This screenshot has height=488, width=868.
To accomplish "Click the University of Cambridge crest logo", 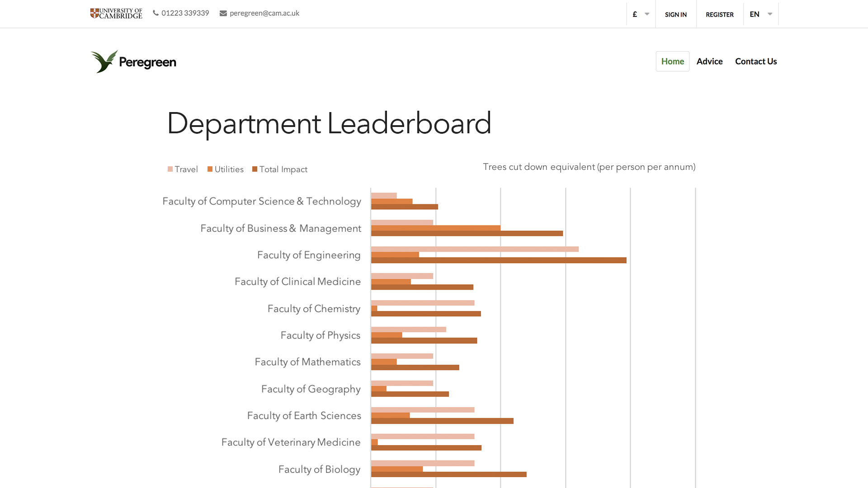I will (x=94, y=14).
